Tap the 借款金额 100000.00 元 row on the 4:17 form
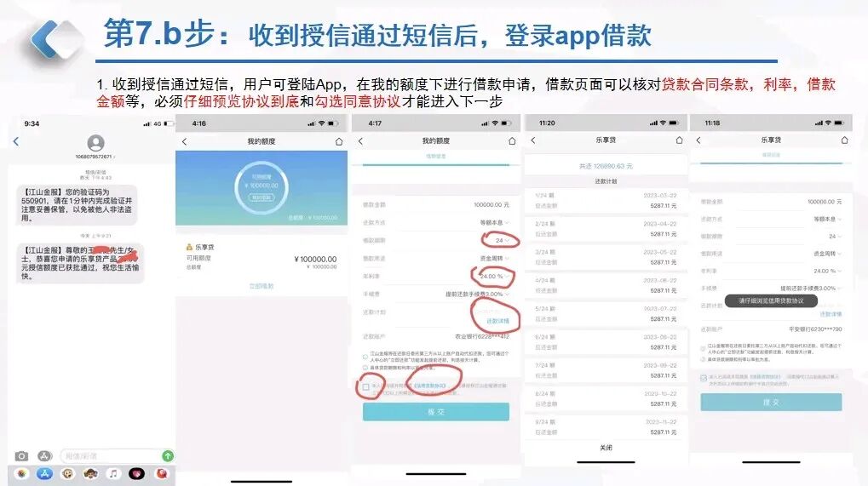 pyautogui.click(x=435, y=204)
